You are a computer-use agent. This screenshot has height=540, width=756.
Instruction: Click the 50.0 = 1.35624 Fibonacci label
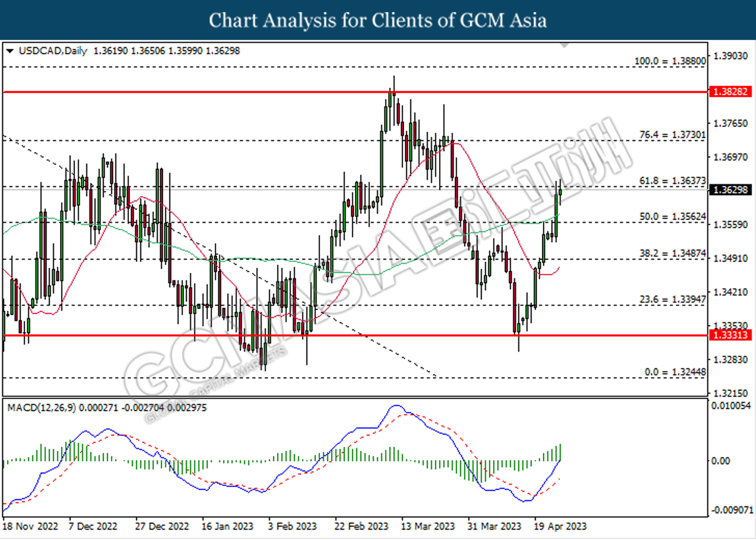[x=672, y=216]
